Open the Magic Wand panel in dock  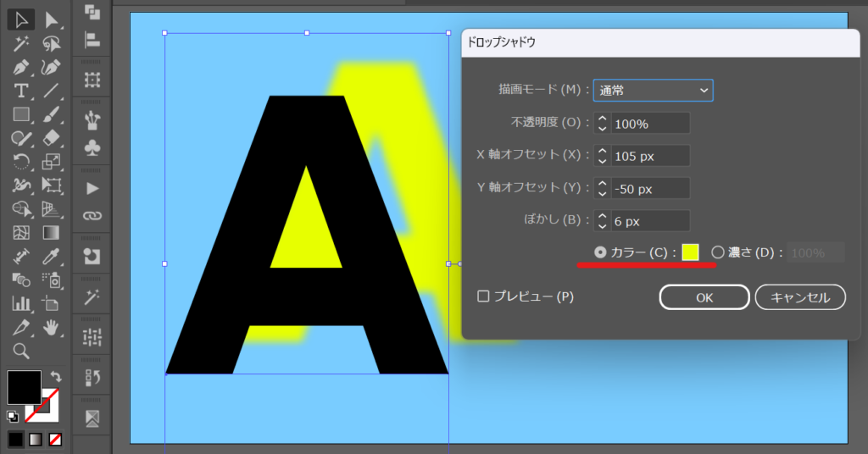(92, 297)
